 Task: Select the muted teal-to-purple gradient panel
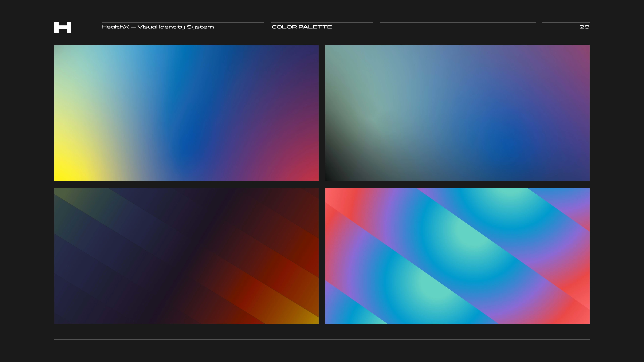pos(457,113)
